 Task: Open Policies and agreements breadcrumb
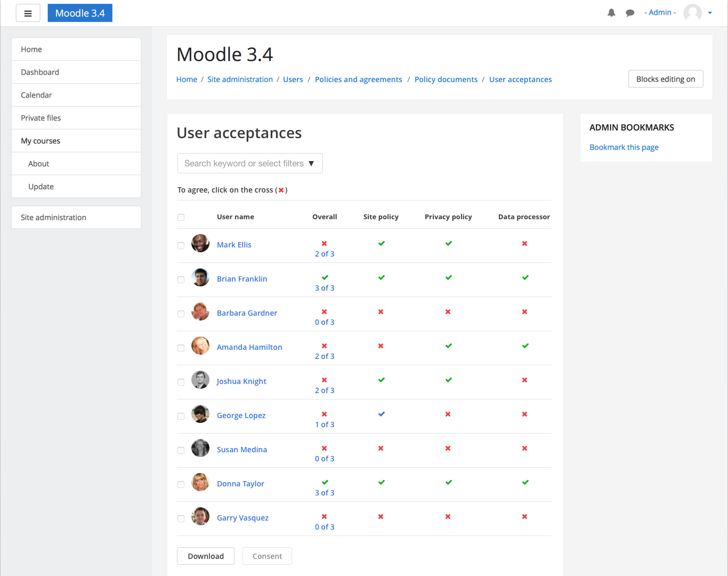coord(359,79)
